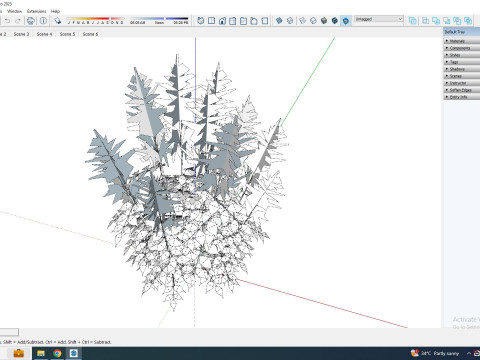Click the Intersect solid tool

pyautogui.click(x=425, y=21)
